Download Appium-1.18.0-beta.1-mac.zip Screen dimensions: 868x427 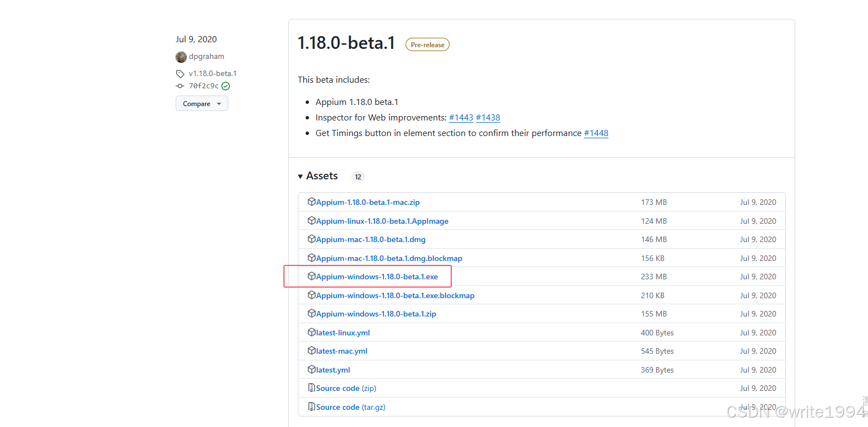(368, 202)
